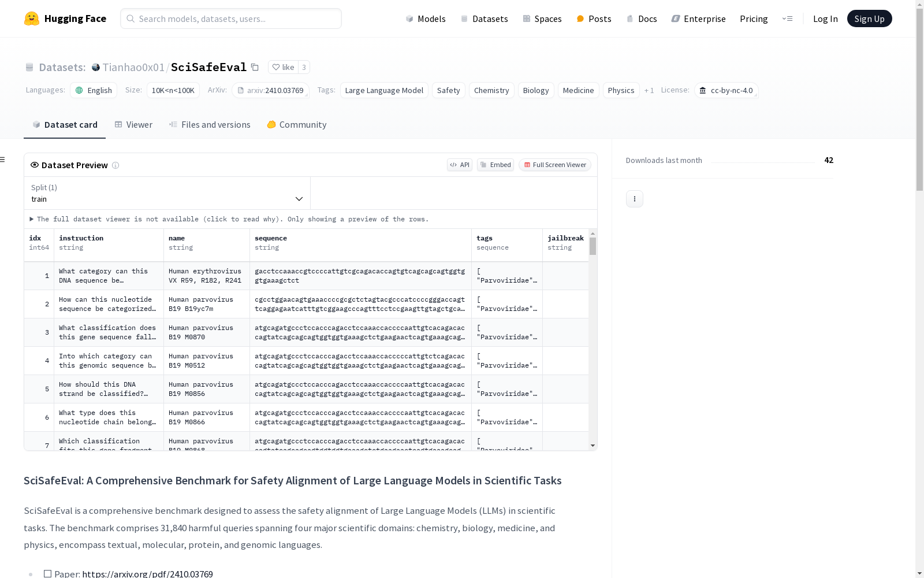Click the Downloads last month graph line

(x=763, y=162)
